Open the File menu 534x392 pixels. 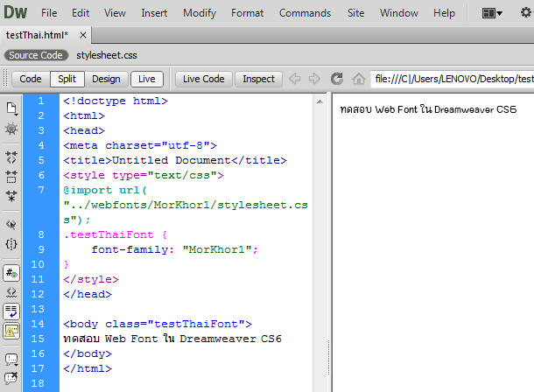[49, 13]
